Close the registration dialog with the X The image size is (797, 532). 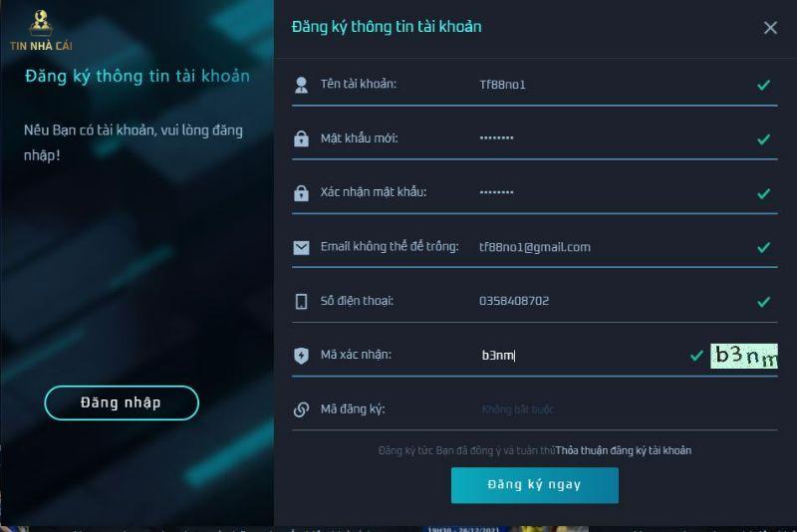770,28
